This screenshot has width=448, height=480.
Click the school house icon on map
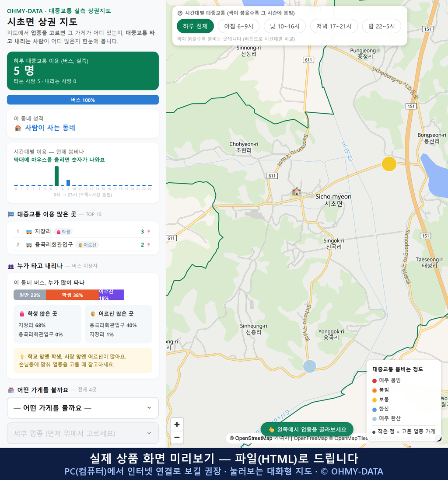pos(296,191)
